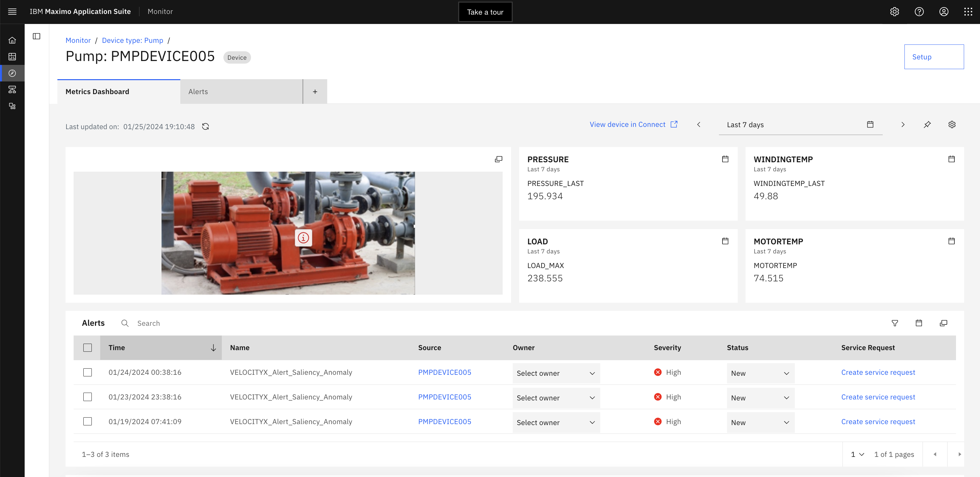
Task: Click the refresh/sync icon next to timestamp
Action: click(x=206, y=126)
